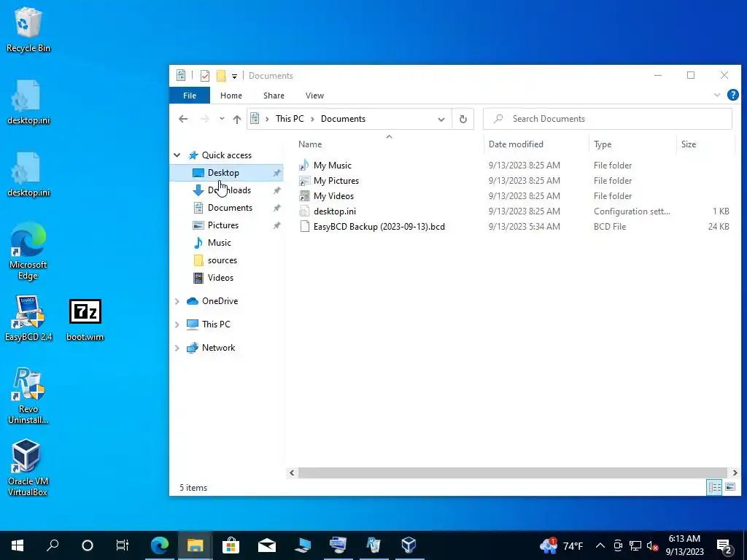Go back with the left arrow
Screen dimensions: 747x560
coord(183,119)
